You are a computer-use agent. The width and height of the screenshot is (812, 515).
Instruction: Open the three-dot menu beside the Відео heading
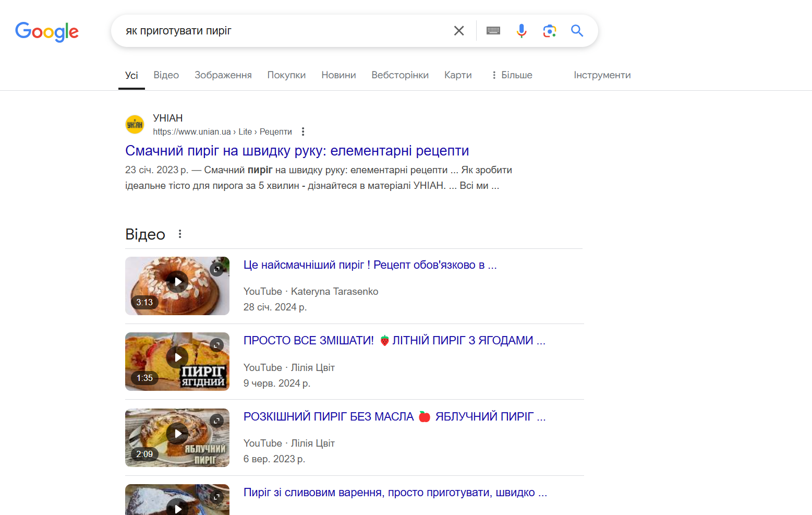[180, 234]
